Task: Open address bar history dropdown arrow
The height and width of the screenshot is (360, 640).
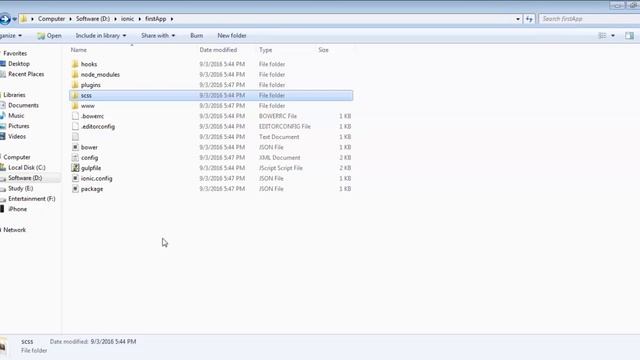Action: click(x=518, y=19)
